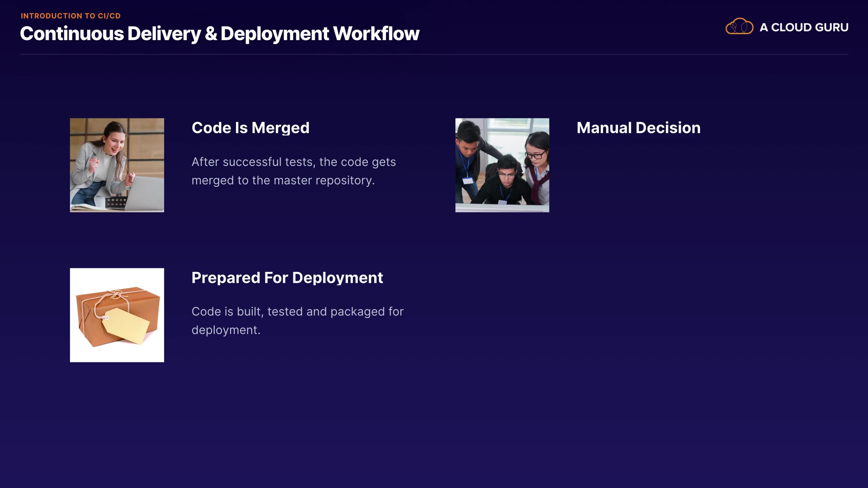868x488 pixels.
Task: Click the 'Manual Decision' heading
Action: click(638, 128)
